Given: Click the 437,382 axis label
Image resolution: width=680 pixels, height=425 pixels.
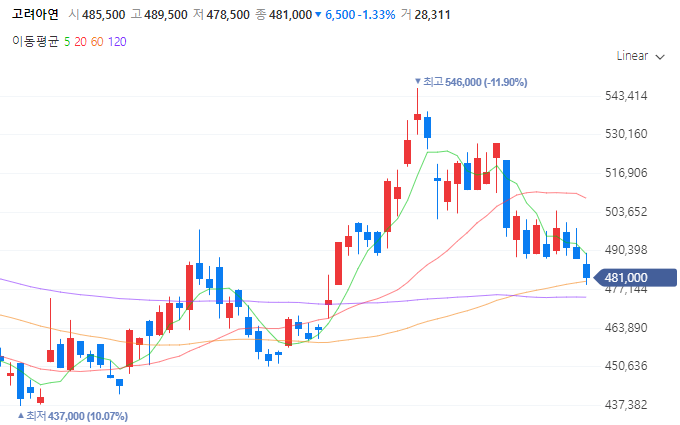Looking at the screenshot, I should (x=626, y=405).
